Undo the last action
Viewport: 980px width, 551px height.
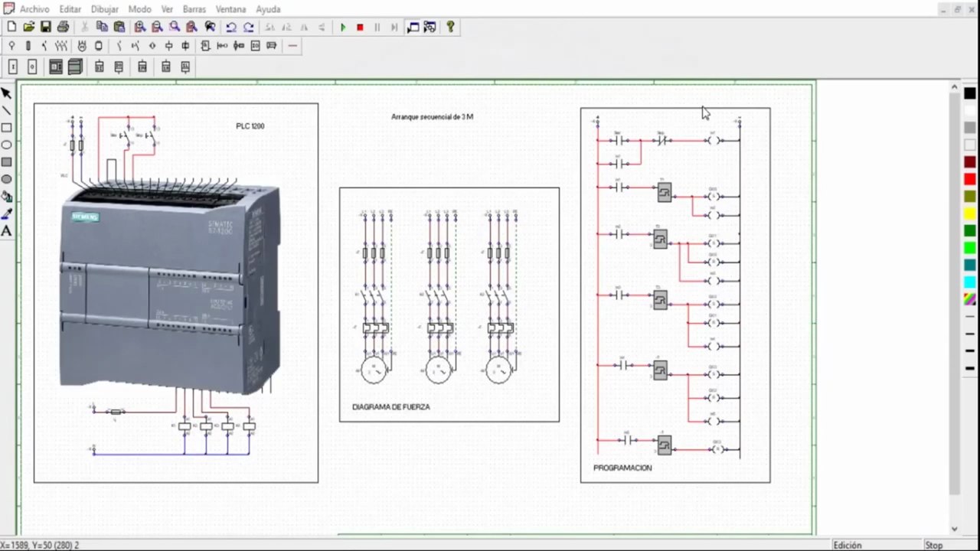tap(231, 27)
